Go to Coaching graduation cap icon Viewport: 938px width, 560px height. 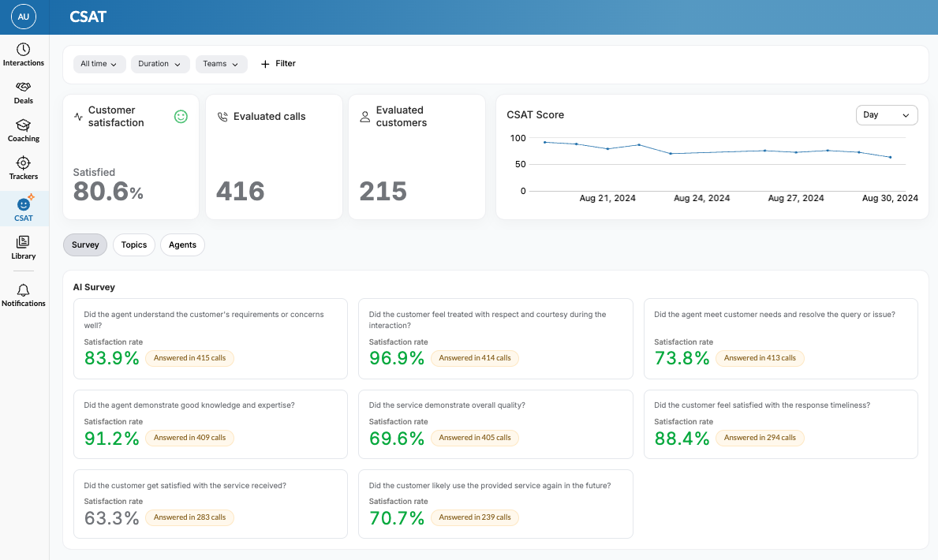tap(24, 125)
